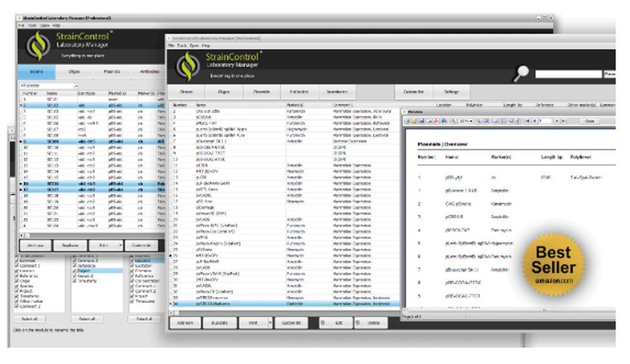Toggle Reference checkbox in middle field list
Screen dimensions: 630x364
[75, 266]
